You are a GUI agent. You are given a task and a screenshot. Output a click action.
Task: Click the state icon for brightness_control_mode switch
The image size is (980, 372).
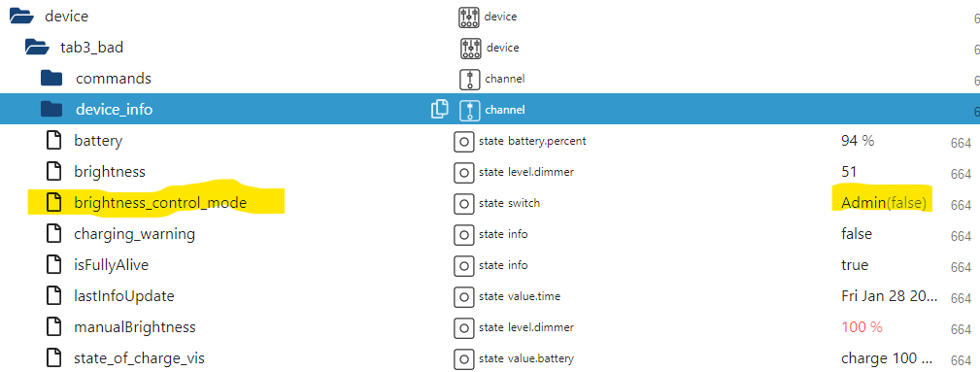pos(463,204)
